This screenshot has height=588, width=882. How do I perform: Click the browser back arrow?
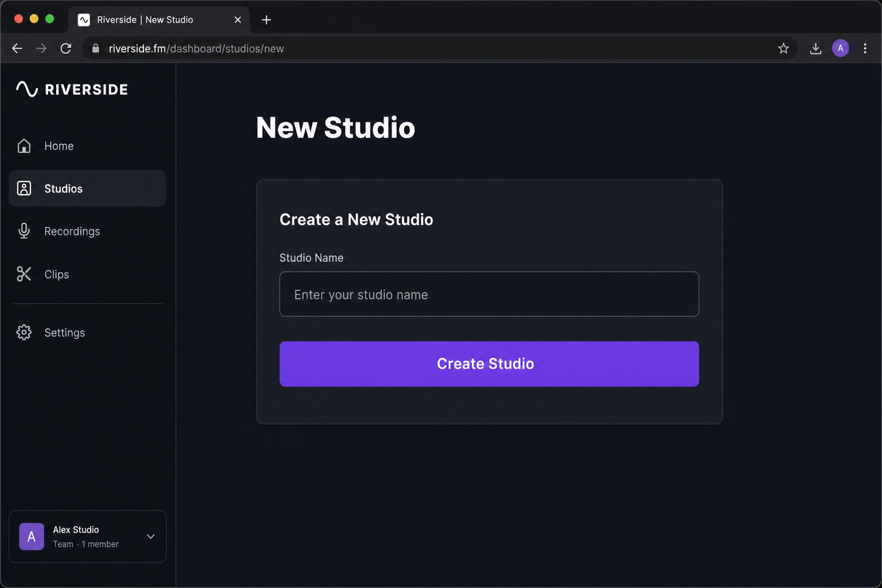(x=17, y=48)
